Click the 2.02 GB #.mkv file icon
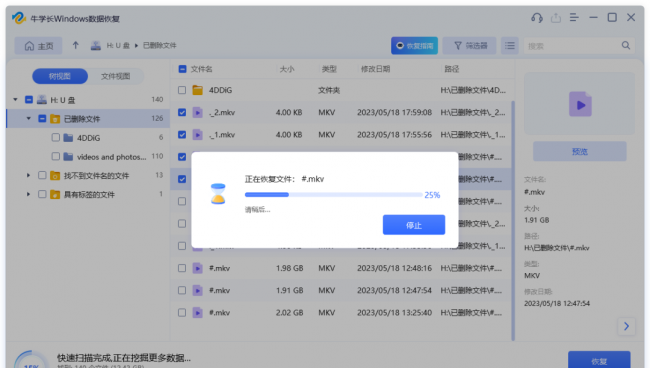 [198, 312]
